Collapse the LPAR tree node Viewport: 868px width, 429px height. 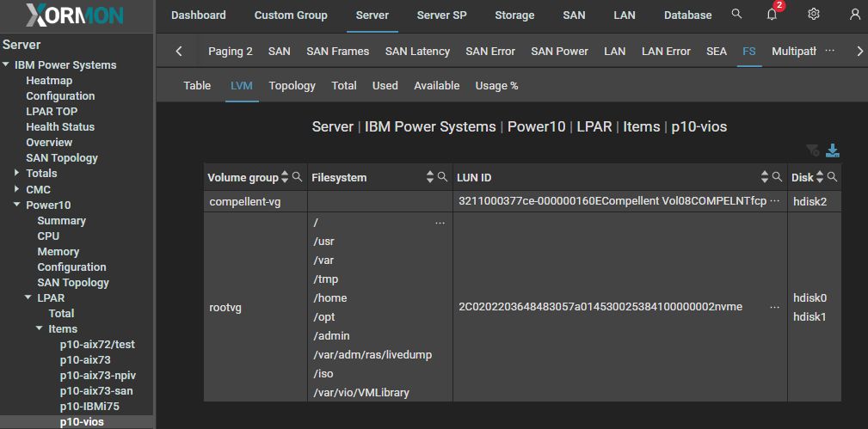pos(28,297)
